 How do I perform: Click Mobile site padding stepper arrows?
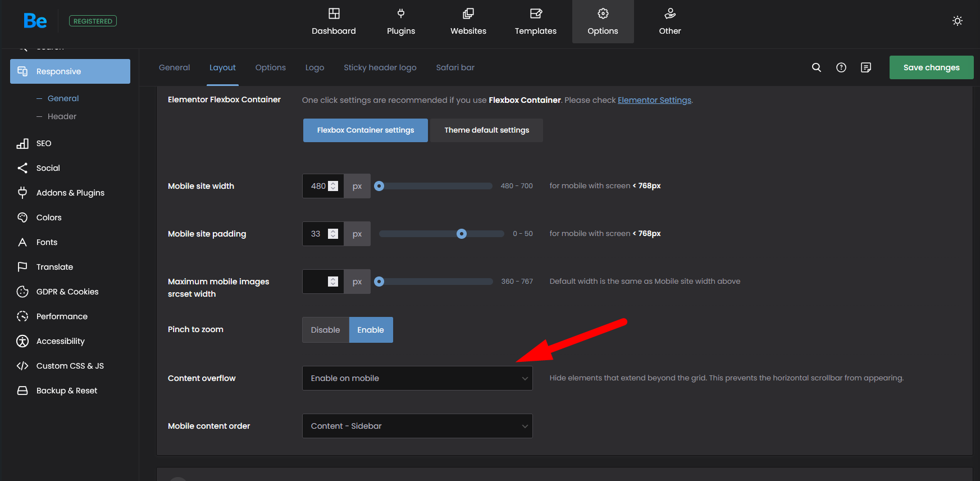(333, 234)
